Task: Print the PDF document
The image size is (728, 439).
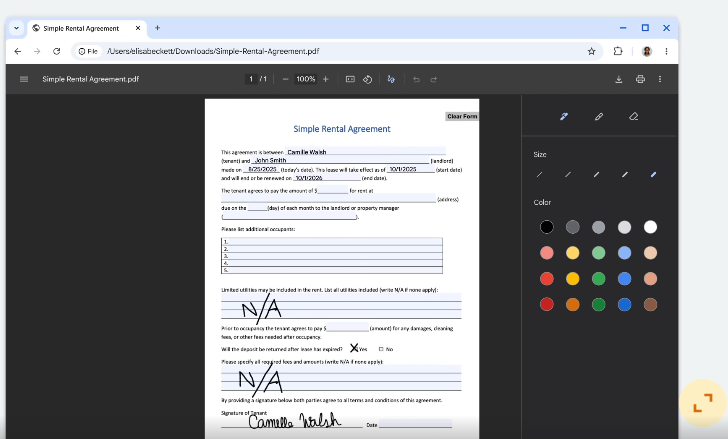Action: click(640, 79)
